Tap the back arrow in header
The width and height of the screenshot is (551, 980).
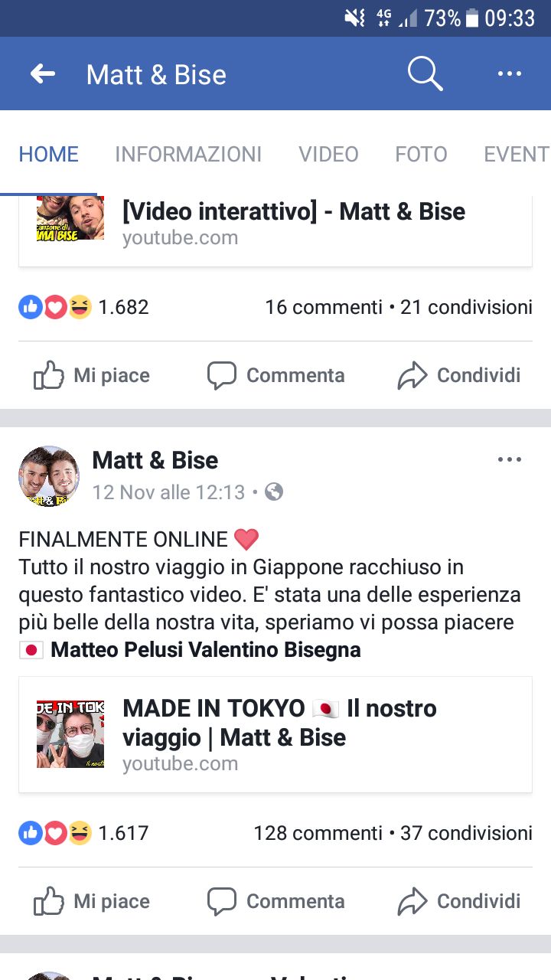43,74
